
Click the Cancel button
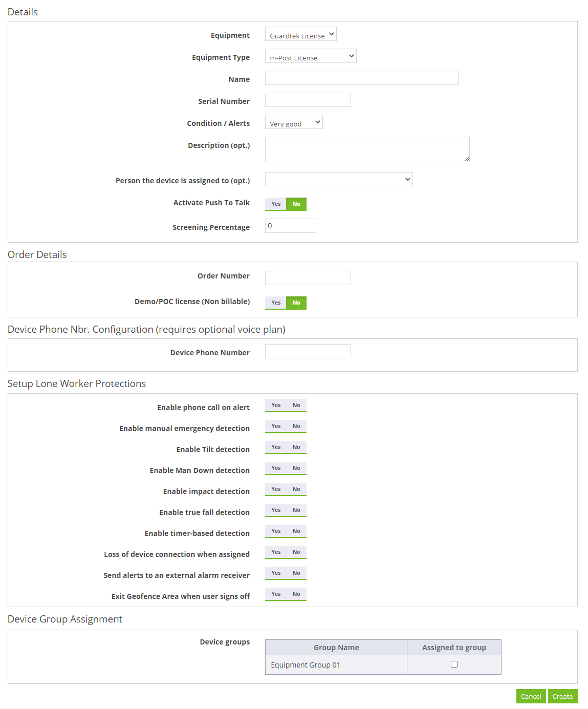click(531, 696)
